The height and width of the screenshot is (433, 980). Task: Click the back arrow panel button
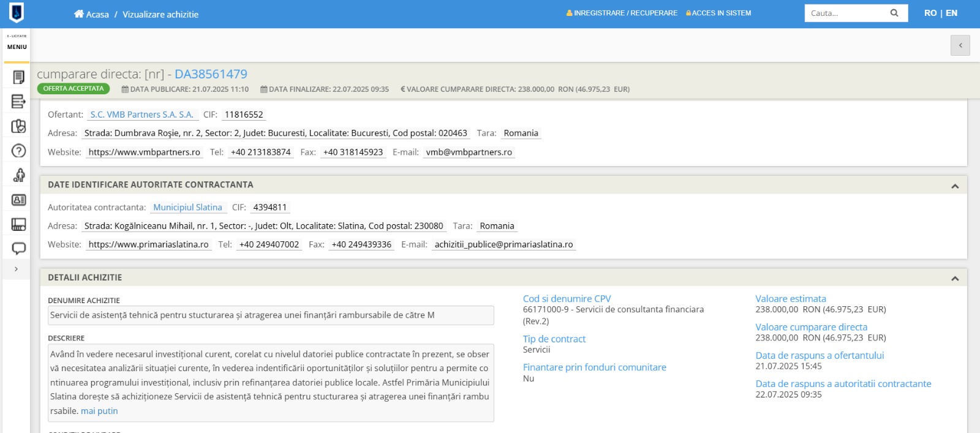pyautogui.click(x=960, y=45)
